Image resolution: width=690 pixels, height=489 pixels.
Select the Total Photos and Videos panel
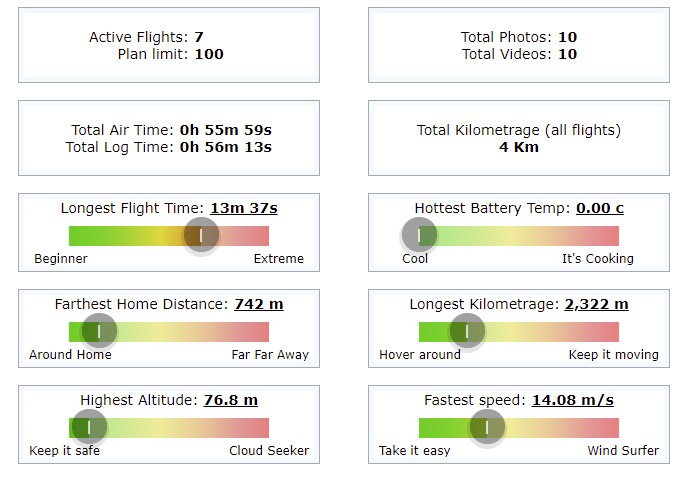tap(519, 45)
